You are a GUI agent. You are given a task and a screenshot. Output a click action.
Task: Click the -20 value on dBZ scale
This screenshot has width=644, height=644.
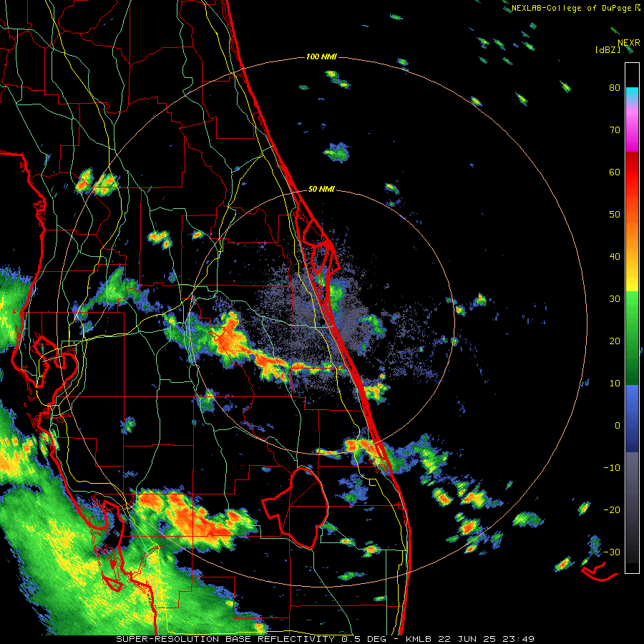(612, 509)
